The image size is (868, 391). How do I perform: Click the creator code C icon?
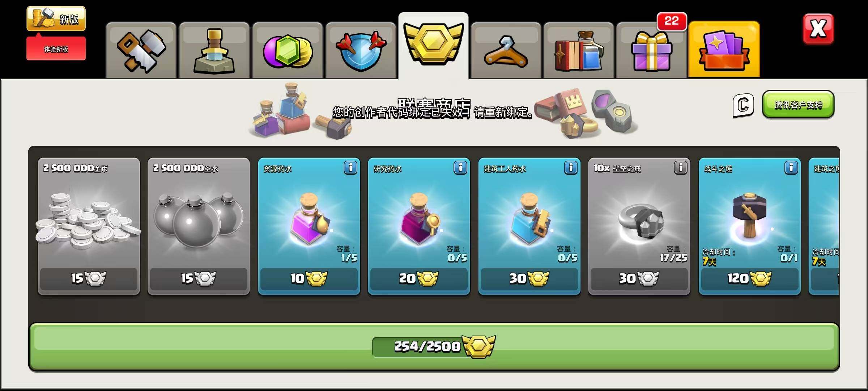743,105
